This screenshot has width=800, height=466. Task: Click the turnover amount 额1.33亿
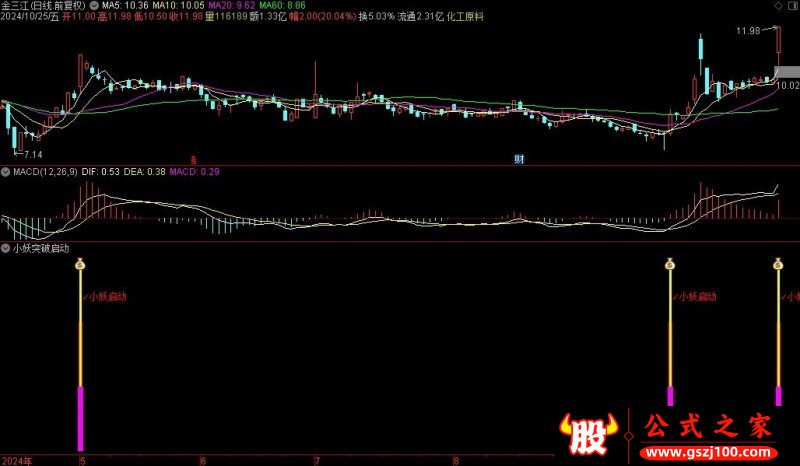[268, 16]
